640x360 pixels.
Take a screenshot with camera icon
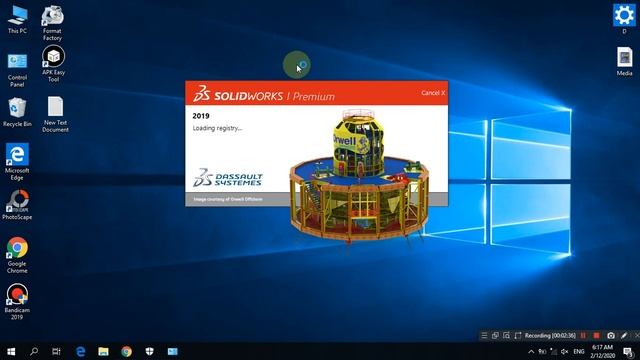611,336
